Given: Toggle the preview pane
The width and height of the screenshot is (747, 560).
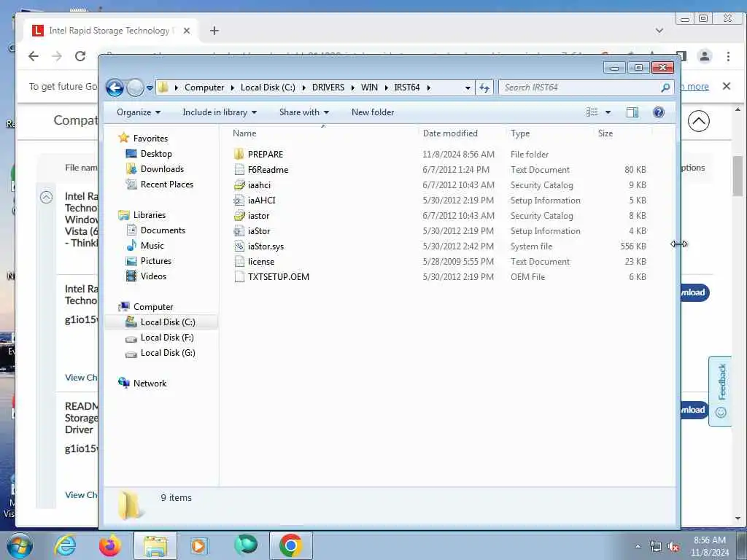Looking at the screenshot, I should pos(632,112).
